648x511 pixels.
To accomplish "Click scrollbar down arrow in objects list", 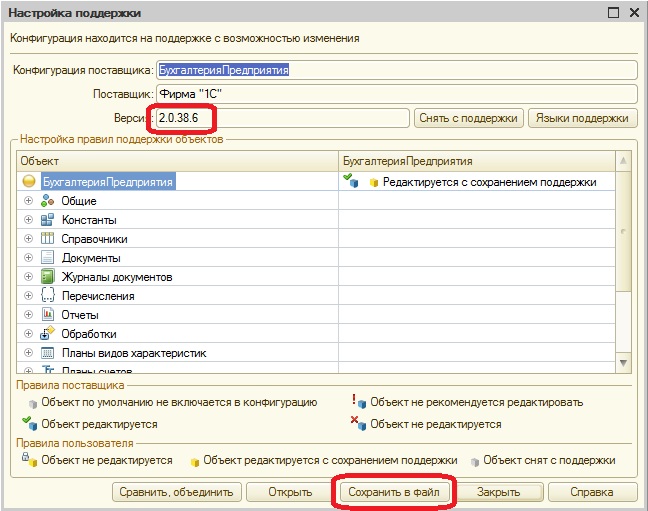I will 623,363.
